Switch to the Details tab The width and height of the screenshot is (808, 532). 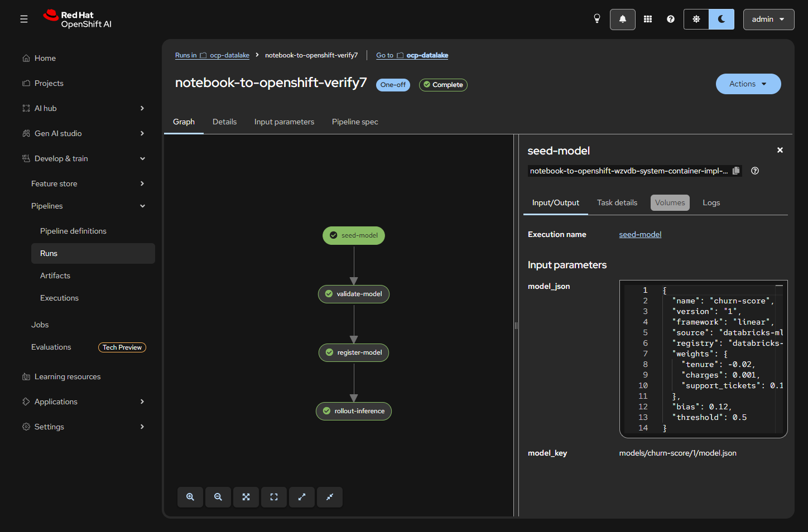tap(224, 122)
